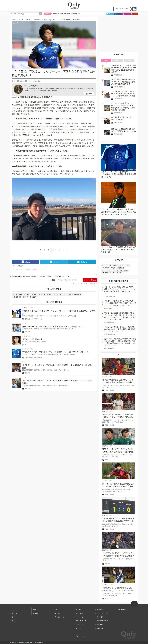The width and height of the screenshot is (148, 644).
Task: Open footer 移籍情報 link
Action: coord(36,613)
